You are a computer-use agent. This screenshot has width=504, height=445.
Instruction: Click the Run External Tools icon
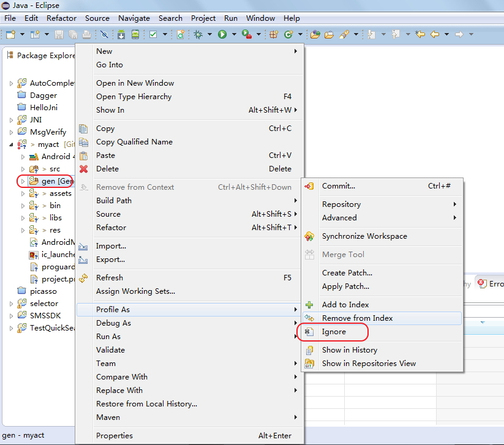(247, 34)
